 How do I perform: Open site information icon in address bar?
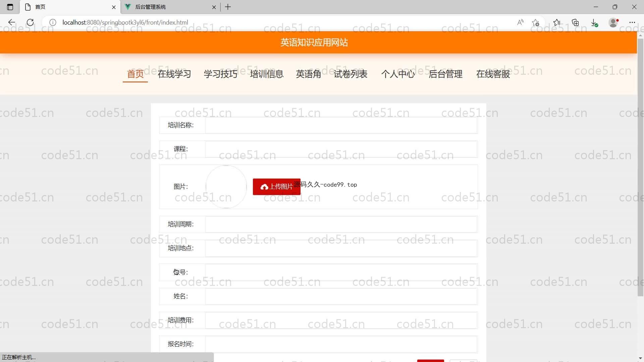pyautogui.click(x=53, y=22)
